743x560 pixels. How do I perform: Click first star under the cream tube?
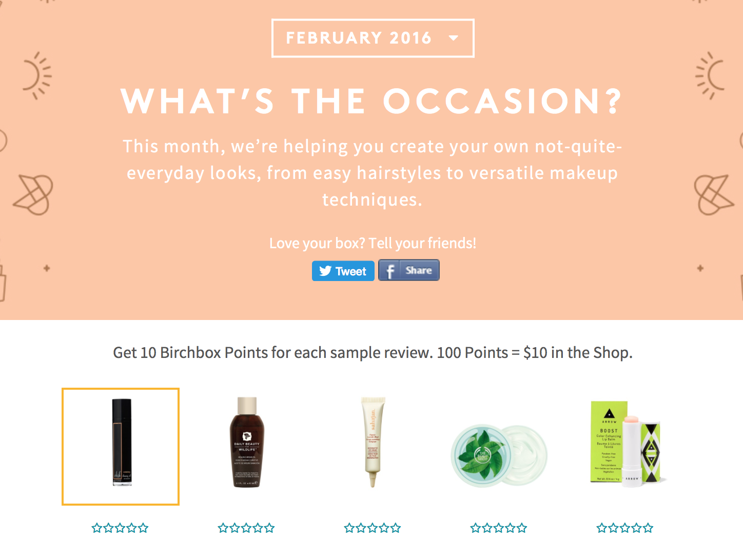[x=349, y=528]
